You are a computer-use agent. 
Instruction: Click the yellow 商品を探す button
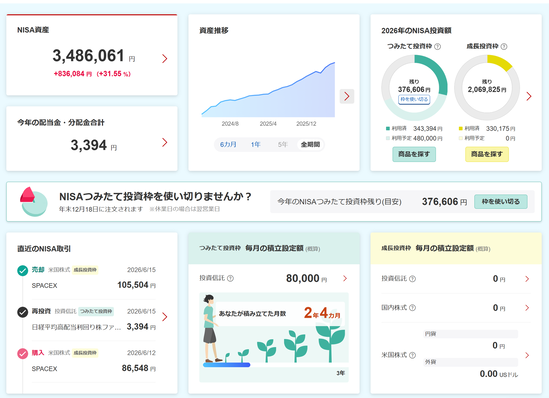487,154
